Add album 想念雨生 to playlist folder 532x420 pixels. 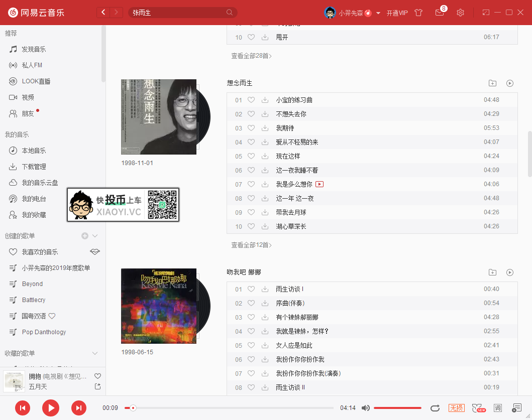tap(492, 83)
